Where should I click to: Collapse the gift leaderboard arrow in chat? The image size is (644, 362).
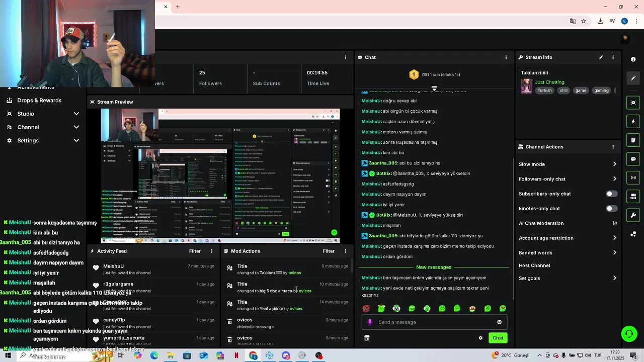pos(434,88)
